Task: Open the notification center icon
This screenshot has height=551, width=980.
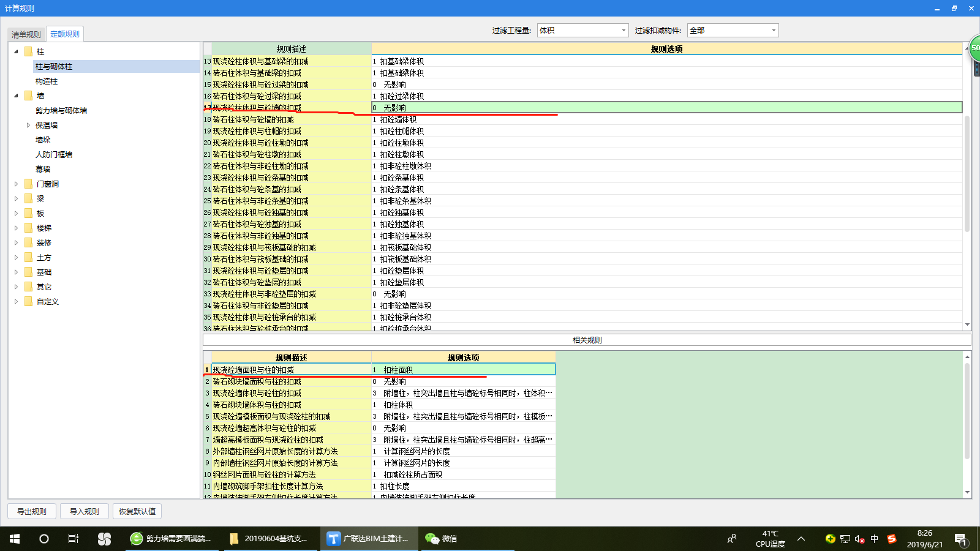Action: (x=960, y=539)
